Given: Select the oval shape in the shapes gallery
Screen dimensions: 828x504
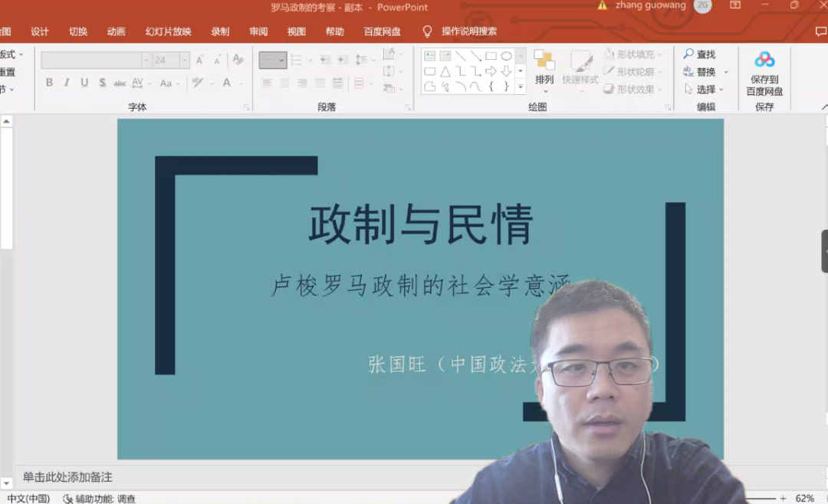Looking at the screenshot, I should pos(506,56).
